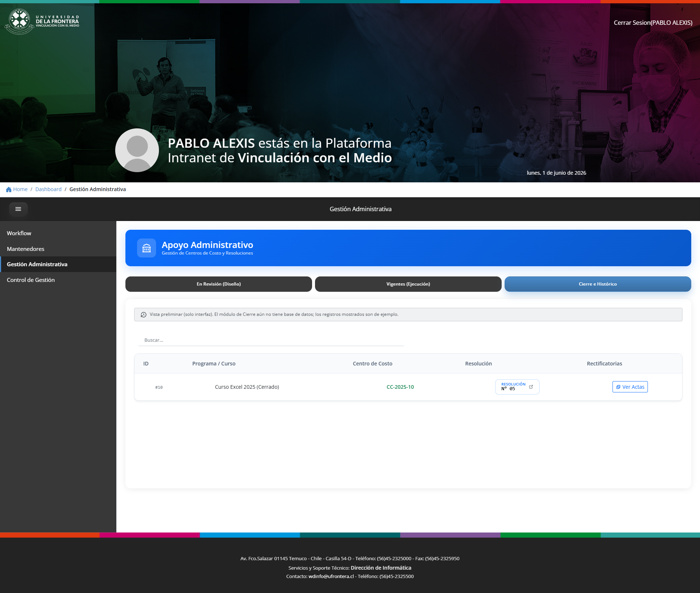Switch to En Revisión (Diseño) tab
700x593 pixels.
point(219,284)
